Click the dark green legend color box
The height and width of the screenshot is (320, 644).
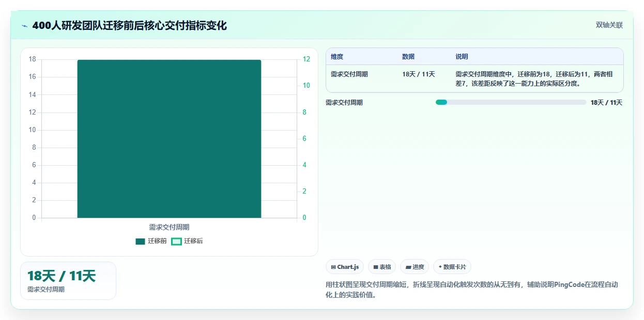click(140, 242)
